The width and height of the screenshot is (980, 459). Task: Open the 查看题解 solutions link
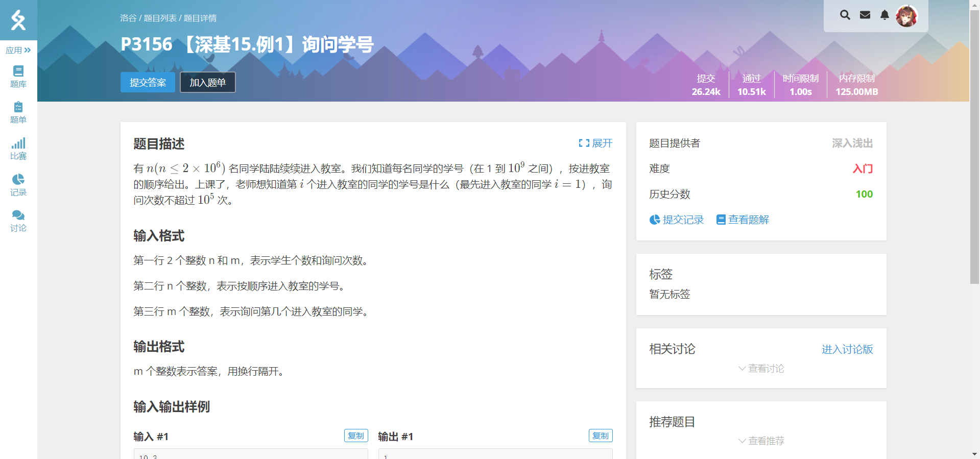point(743,220)
